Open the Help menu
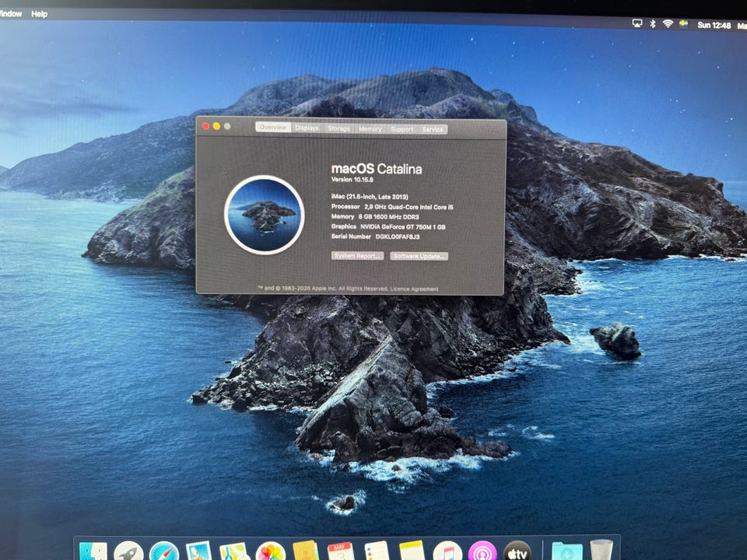Image resolution: width=747 pixels, height=560 pixels. click(x=39, y=14)
